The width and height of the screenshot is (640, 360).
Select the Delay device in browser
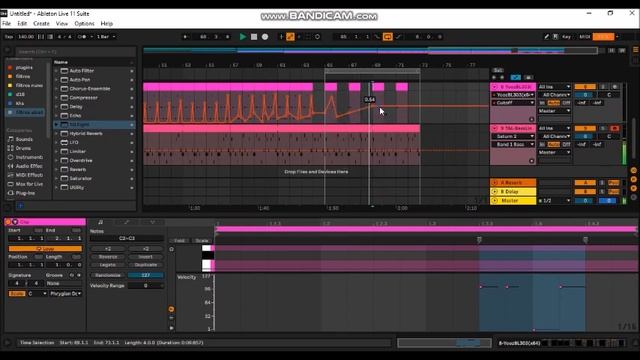76,107
